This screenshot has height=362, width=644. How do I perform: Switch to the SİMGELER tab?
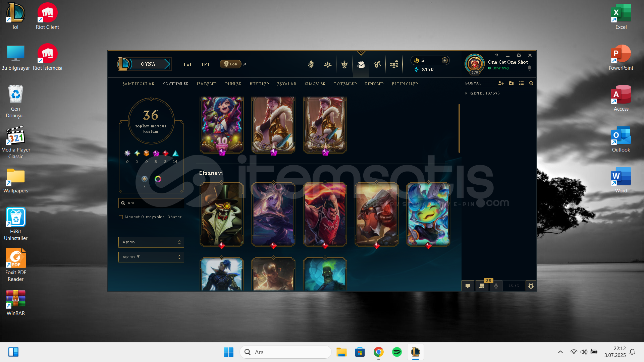(x=315, y=84)
